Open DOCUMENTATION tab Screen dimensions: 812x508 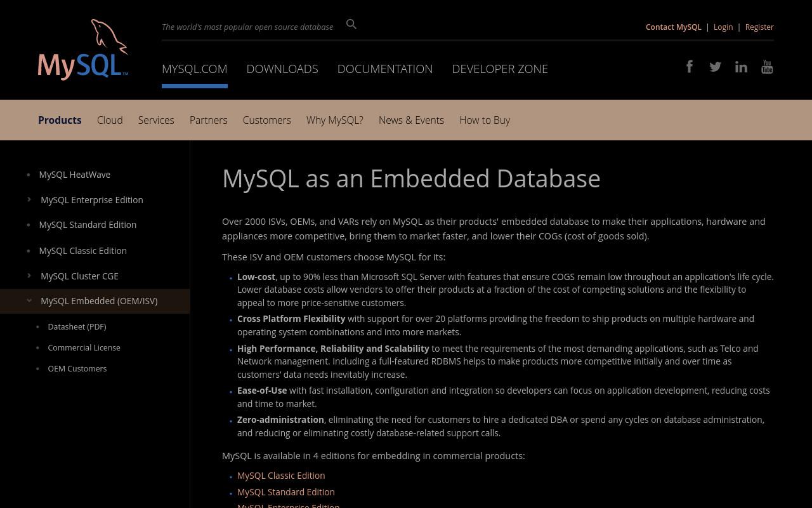(x=385, y=69)
